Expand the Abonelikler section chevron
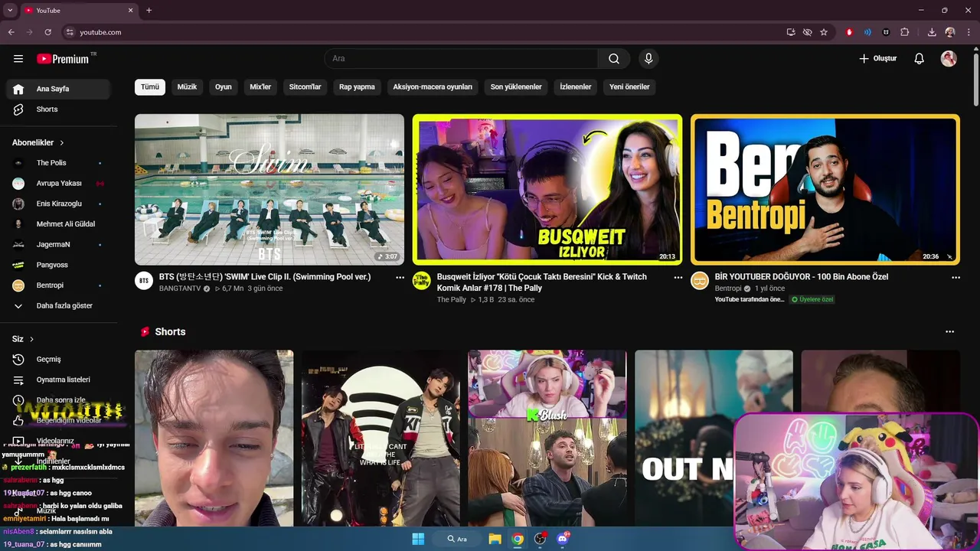Image resolution: width=980 pixels, height=551 pixels. [x=62, y=143]
